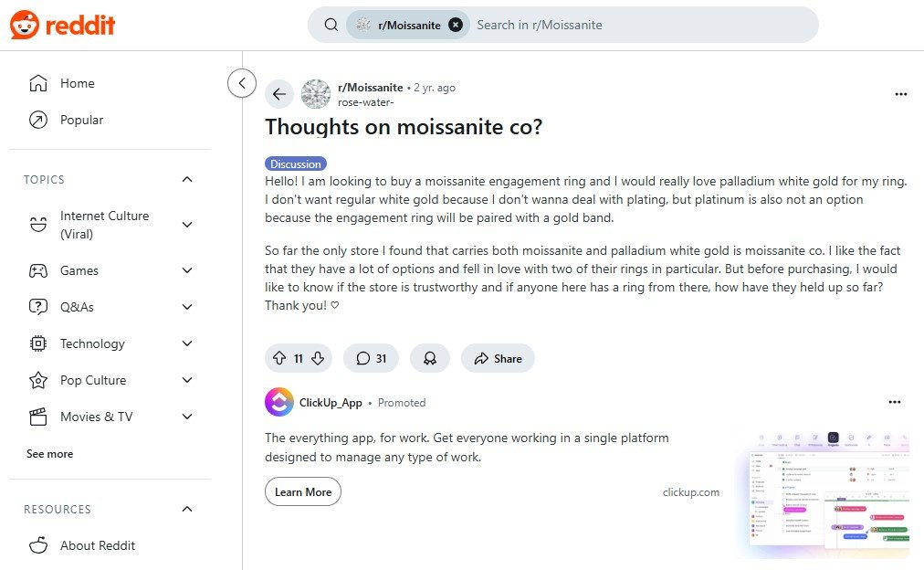The image size is (924, 570).
Task: Open the 31 comments button
Action: point(371,358)
